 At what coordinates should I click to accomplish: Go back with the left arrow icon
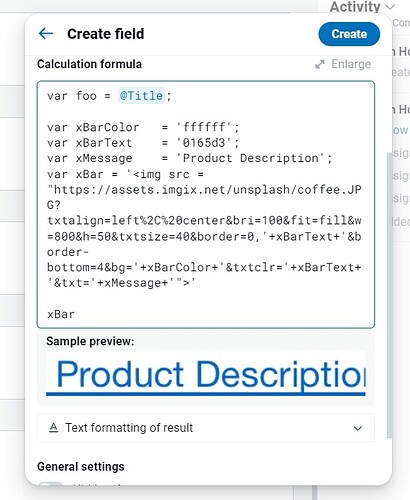(x=46, y=34)
